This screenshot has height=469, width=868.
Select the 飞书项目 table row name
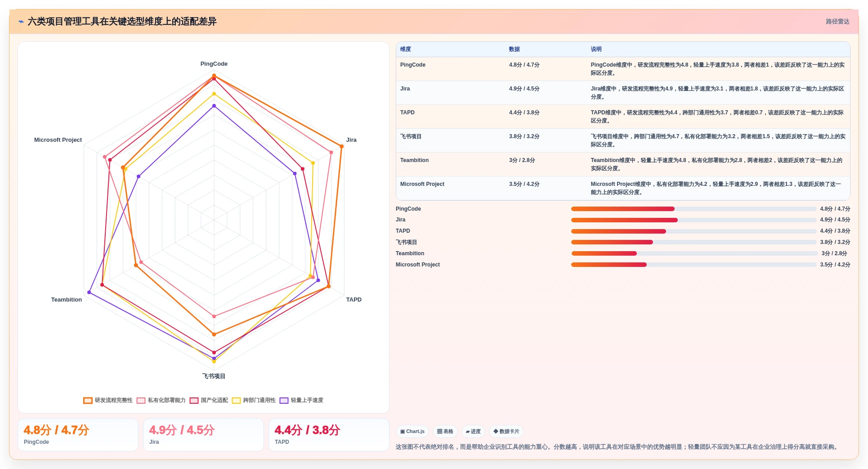[411, 136]
